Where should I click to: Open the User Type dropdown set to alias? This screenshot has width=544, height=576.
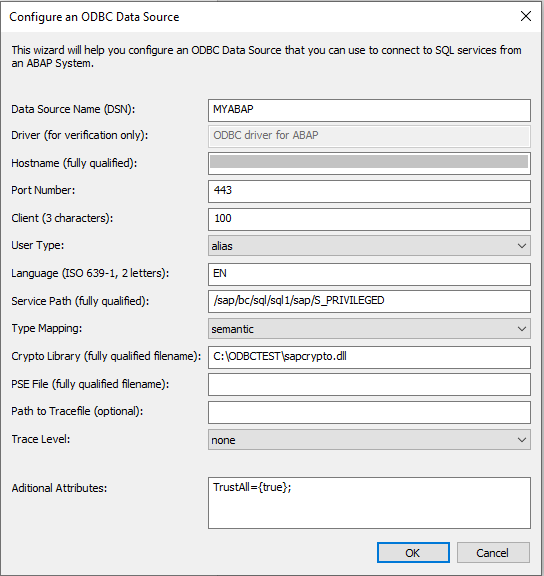click(x=369, y=246)
